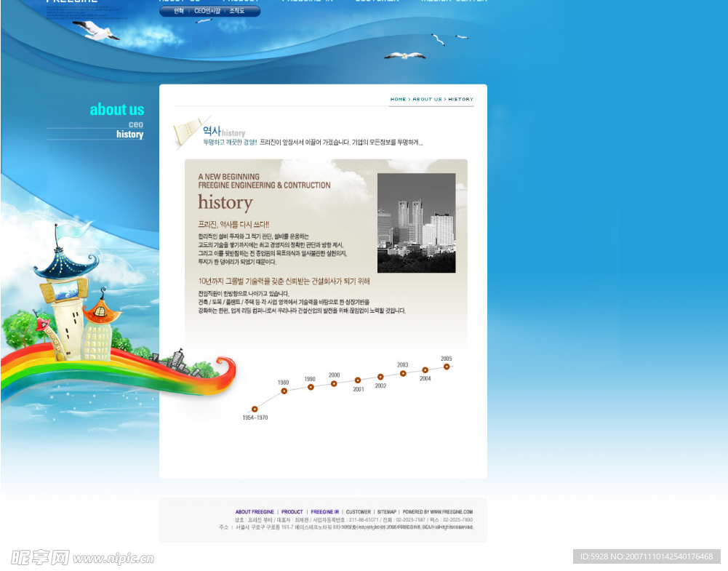Select the 2003 timeline point
The image size is (728, 571).
pos(403,373)
